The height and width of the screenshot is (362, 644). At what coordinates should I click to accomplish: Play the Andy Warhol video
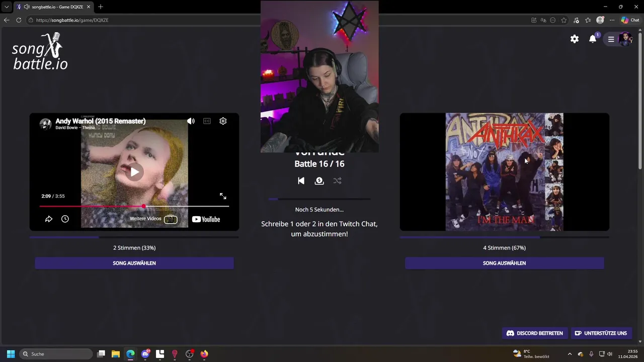(x=134, y=172)
